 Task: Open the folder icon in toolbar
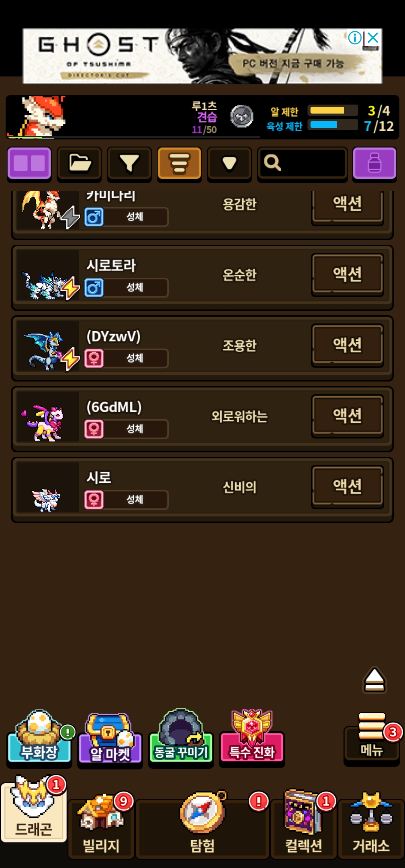pyautogui.click(x=79, y=164)
